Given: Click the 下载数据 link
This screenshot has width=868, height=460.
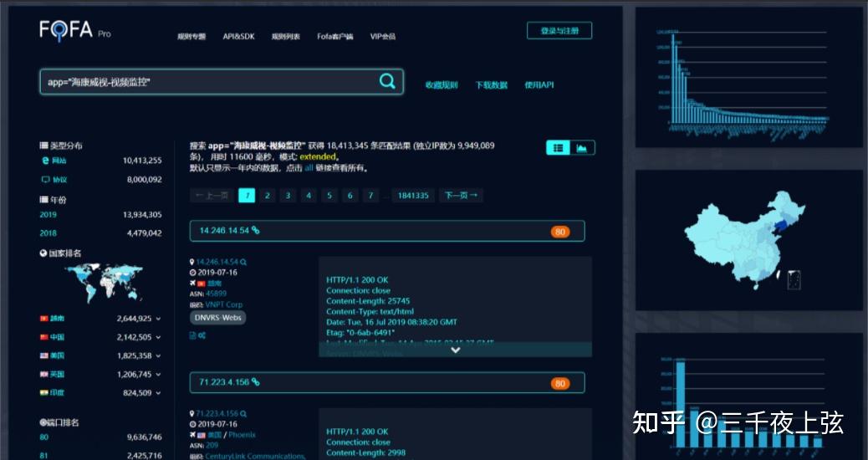Looking at the screenshot, I should [491, 84].
